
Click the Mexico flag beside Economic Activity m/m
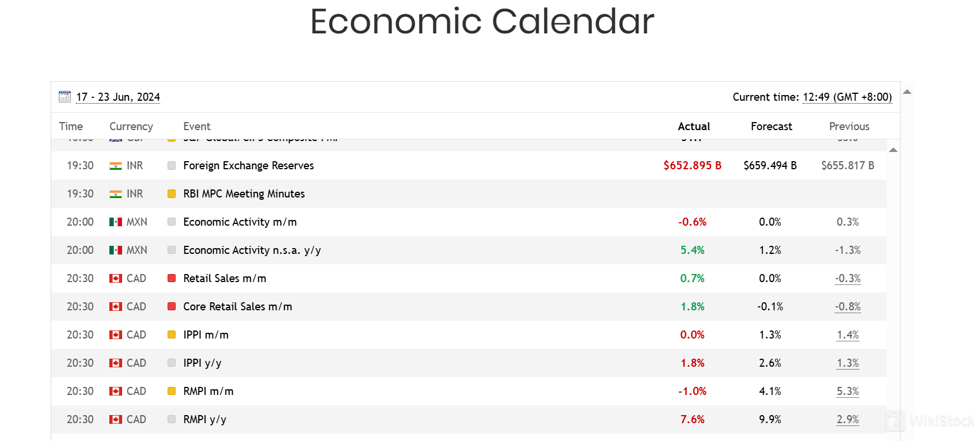115,222
